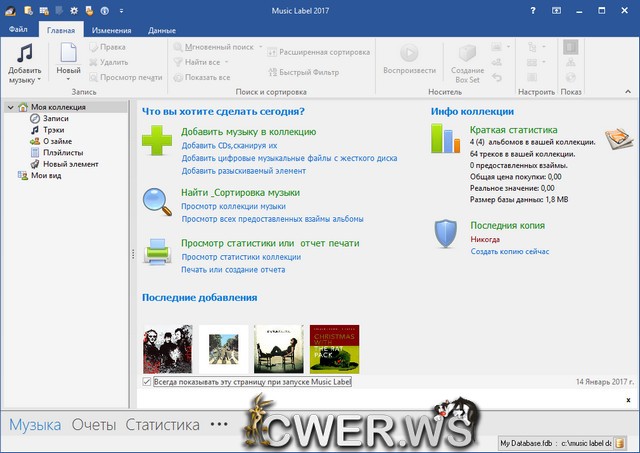Open the Новый button dropdown
The width and height of the screenshot is (640, 453).
pyautogui.click(x=68, y=78)
